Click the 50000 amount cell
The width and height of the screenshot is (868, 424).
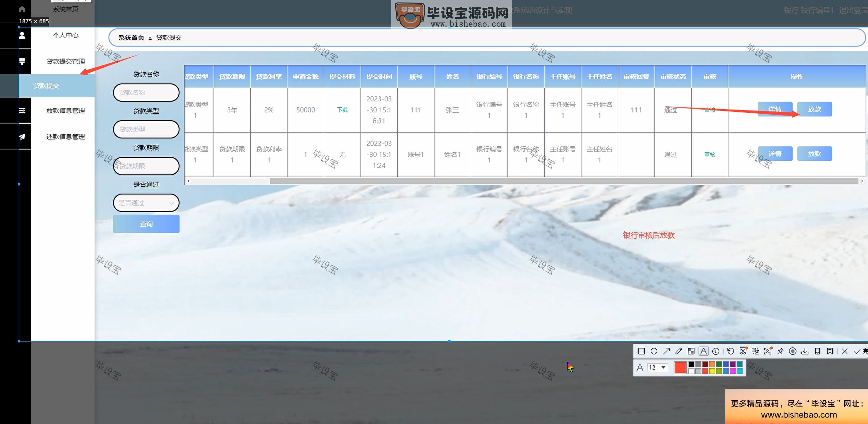coord(306,110)
